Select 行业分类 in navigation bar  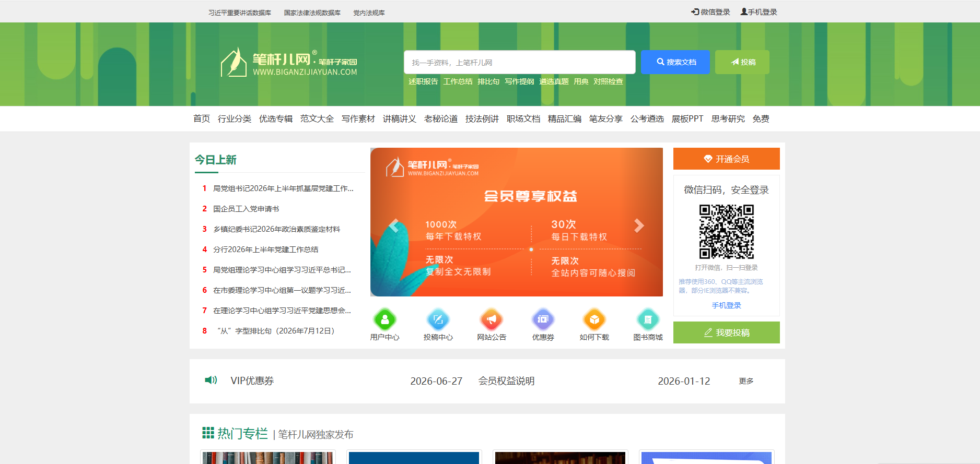[x=235, y=119]
